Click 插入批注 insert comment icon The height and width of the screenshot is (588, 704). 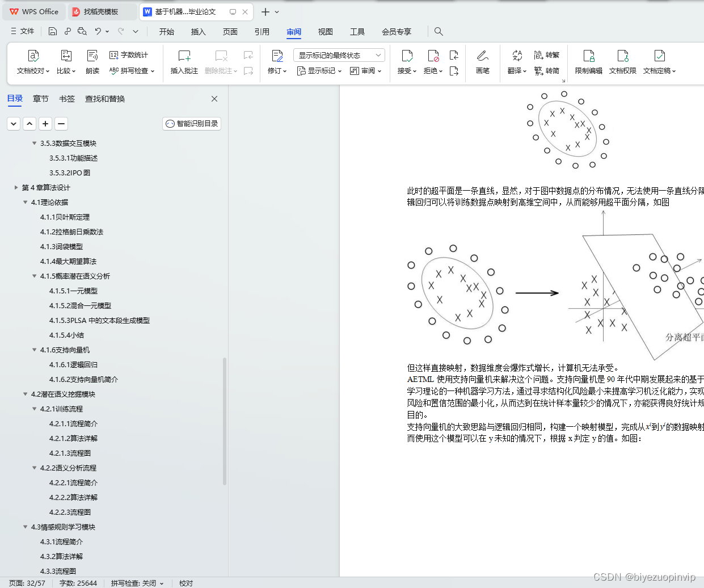click(x=184, y=56)
